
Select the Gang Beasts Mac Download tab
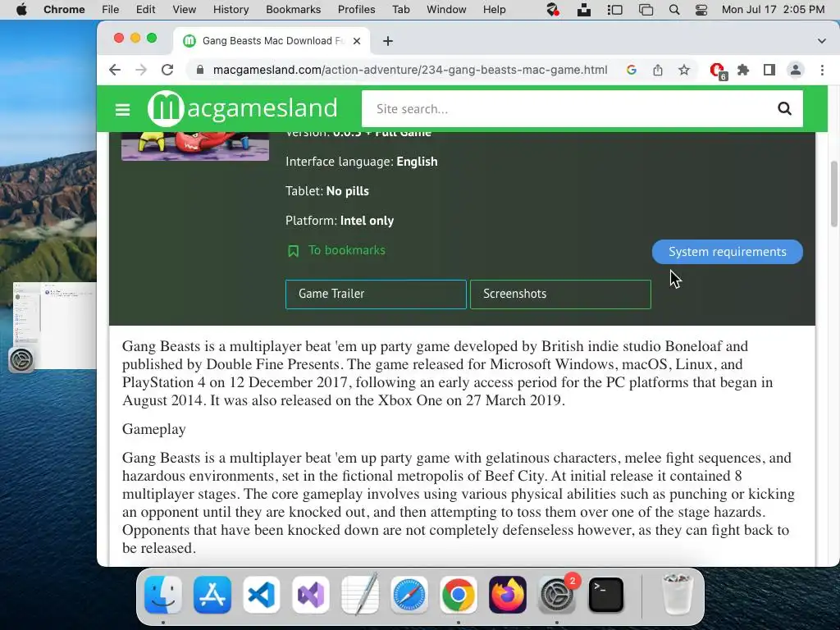[272, 41]
